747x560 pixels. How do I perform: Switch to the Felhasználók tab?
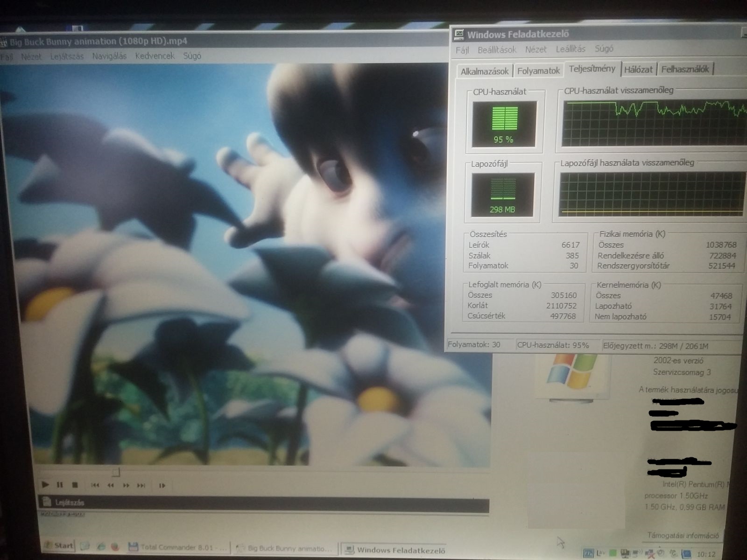(685, 70)
